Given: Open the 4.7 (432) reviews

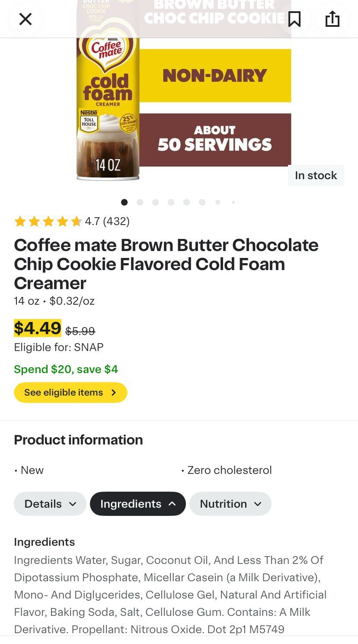Looking at the screenshot, I should [107, 222].
